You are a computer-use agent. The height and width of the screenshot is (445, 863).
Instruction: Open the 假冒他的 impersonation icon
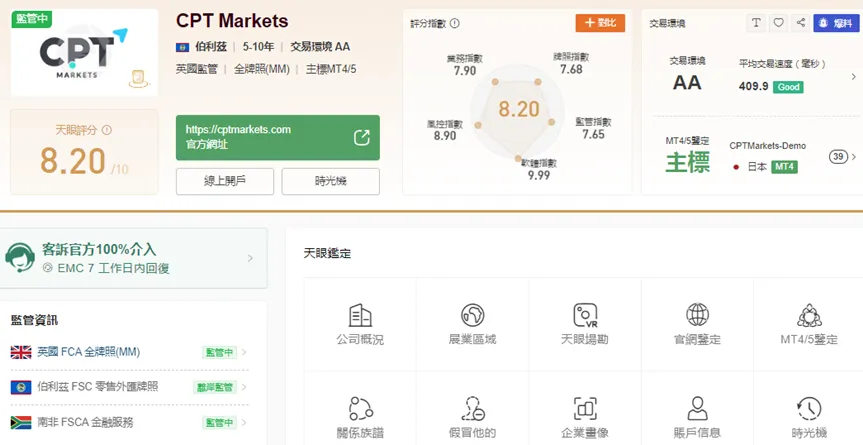pos(472,409)
